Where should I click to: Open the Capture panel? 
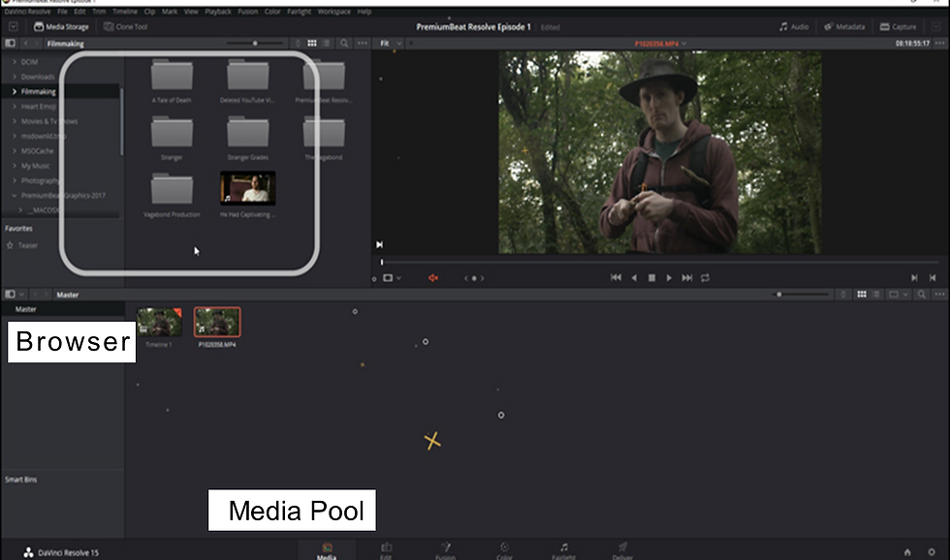898,26
